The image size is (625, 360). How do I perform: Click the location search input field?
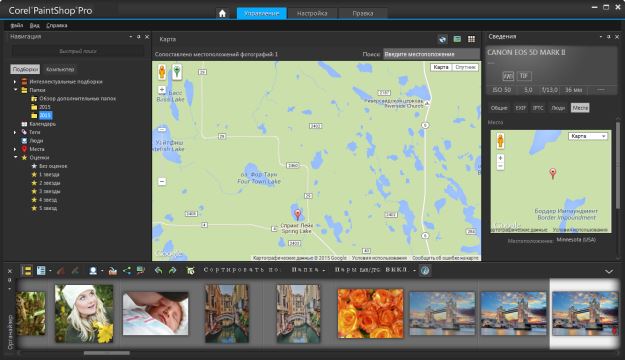click(431, 54)
